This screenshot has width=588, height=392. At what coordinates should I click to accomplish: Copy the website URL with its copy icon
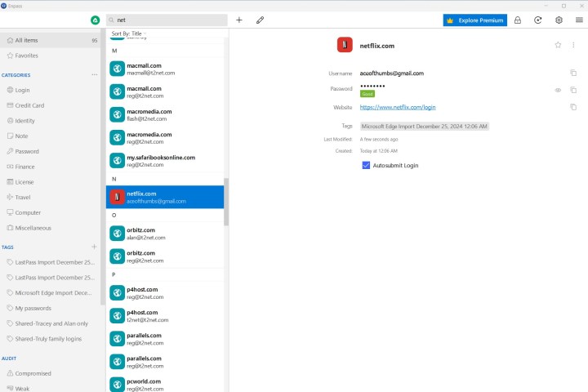click(573, 107)
